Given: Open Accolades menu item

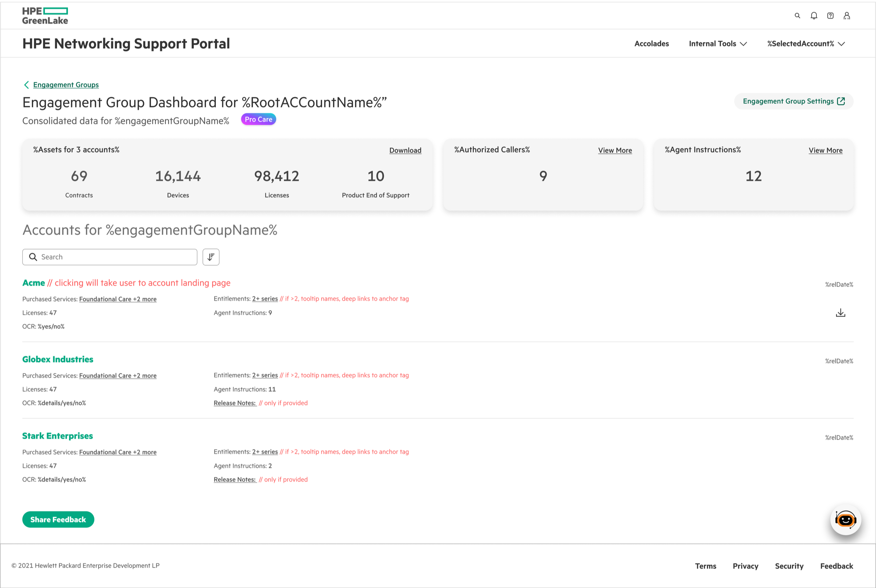Looking at the screenshot, I should tap(651, 44).
